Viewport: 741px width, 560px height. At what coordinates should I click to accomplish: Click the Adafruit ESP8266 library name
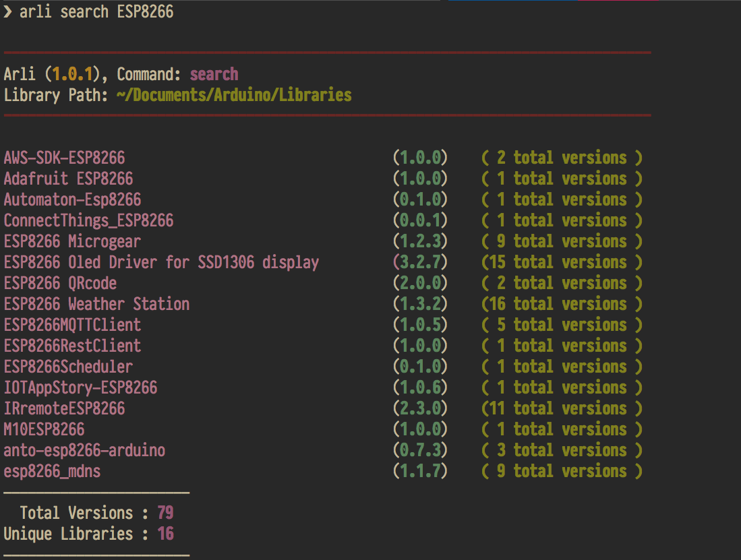point(69,179)
